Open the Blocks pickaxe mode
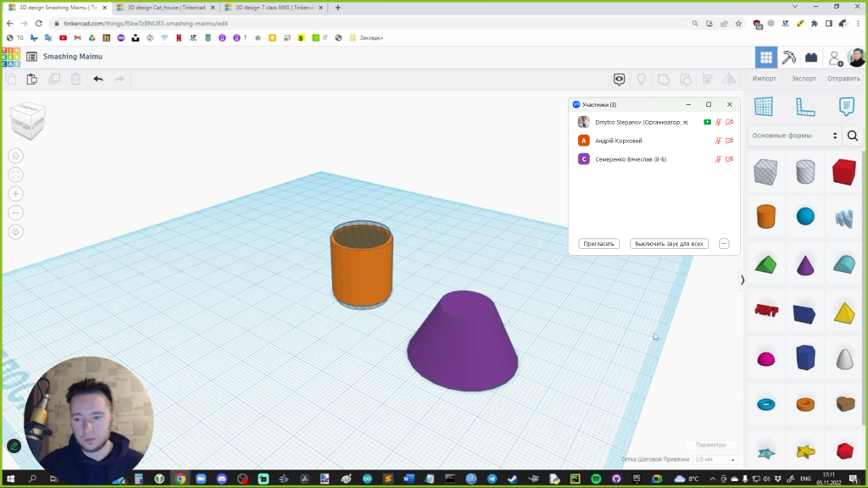Image resolution: width=868 pixels, height=488 pixels. point(788,58)
